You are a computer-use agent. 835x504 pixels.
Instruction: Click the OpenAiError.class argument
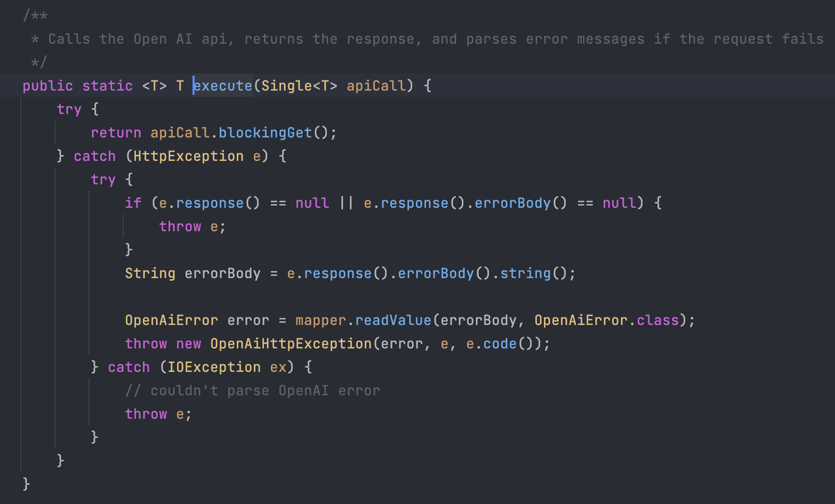point(606,320)
